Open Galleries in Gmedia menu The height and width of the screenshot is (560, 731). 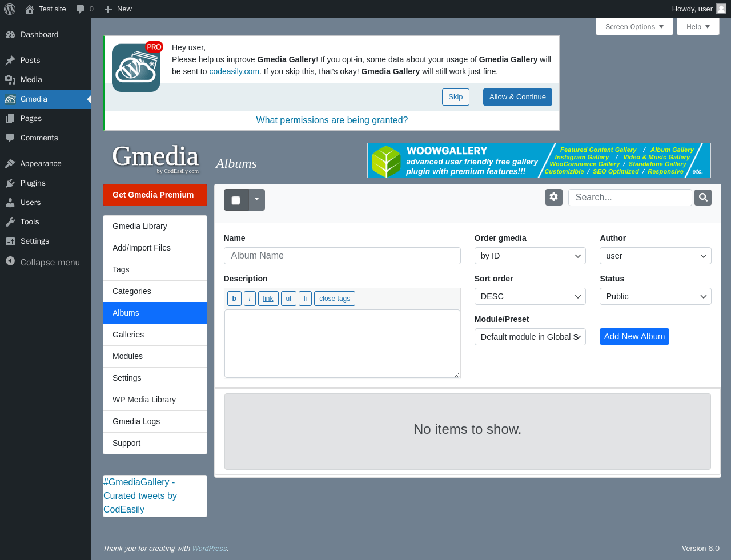point(155,335)
